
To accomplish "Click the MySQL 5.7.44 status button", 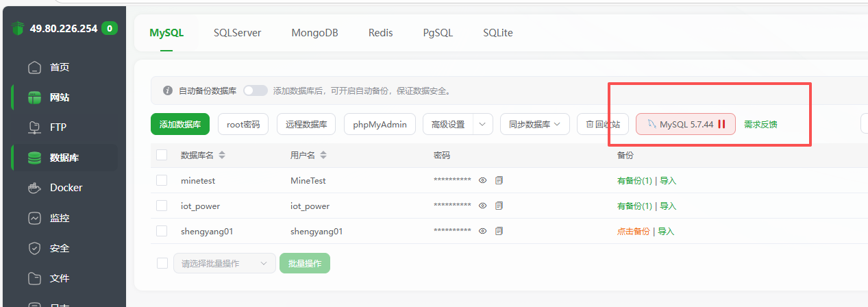I will point(686,124).
